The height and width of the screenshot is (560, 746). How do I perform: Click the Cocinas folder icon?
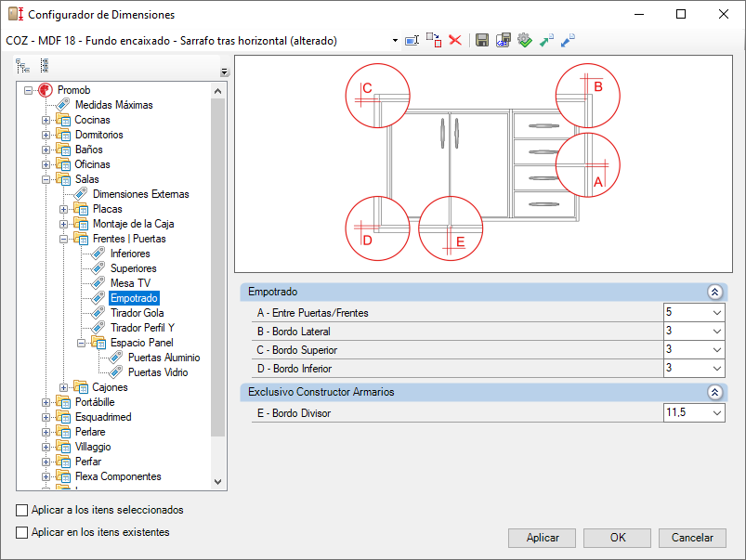(63, 120)
